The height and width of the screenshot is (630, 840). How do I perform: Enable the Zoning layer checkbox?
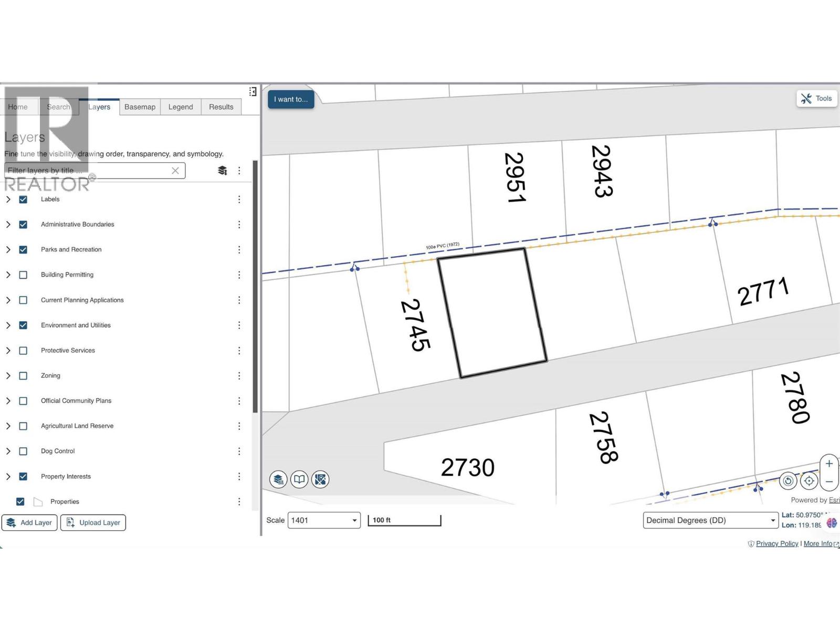(23, 376)
